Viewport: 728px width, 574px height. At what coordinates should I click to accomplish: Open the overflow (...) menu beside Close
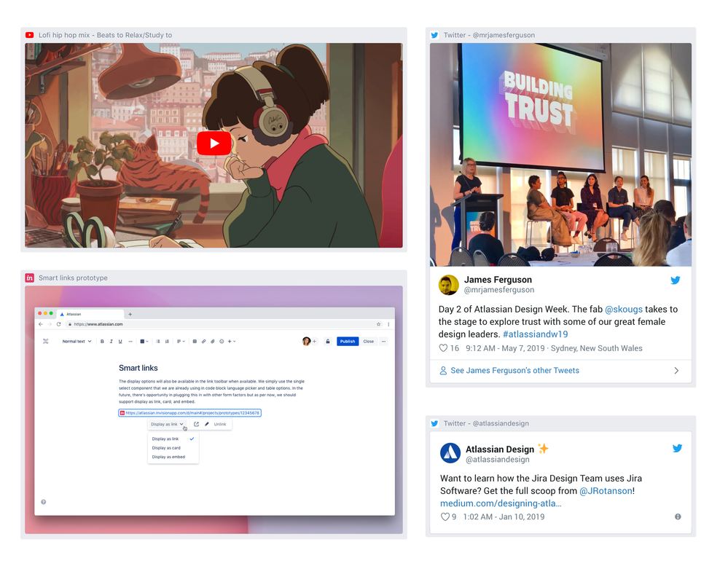coord(383,341)
